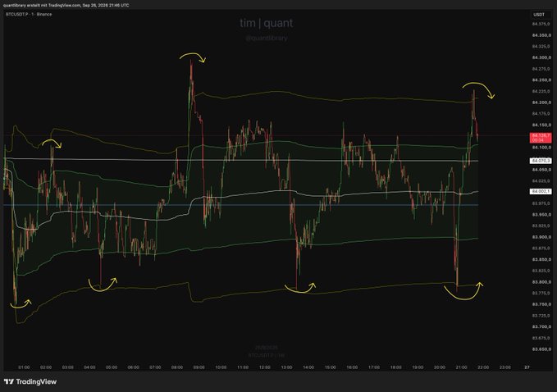557x392 pixels.
Task: Click the 15:00 time axis label
Action: (331, 367)
